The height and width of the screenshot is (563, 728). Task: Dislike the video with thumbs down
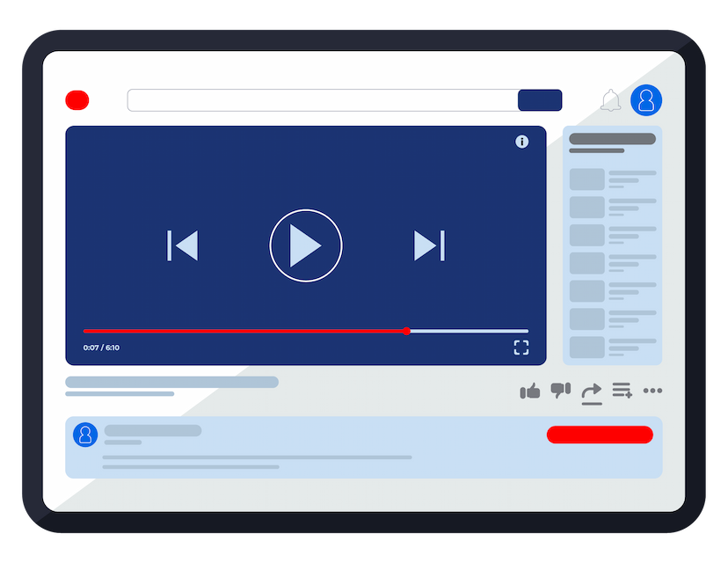tap(560, 391)
